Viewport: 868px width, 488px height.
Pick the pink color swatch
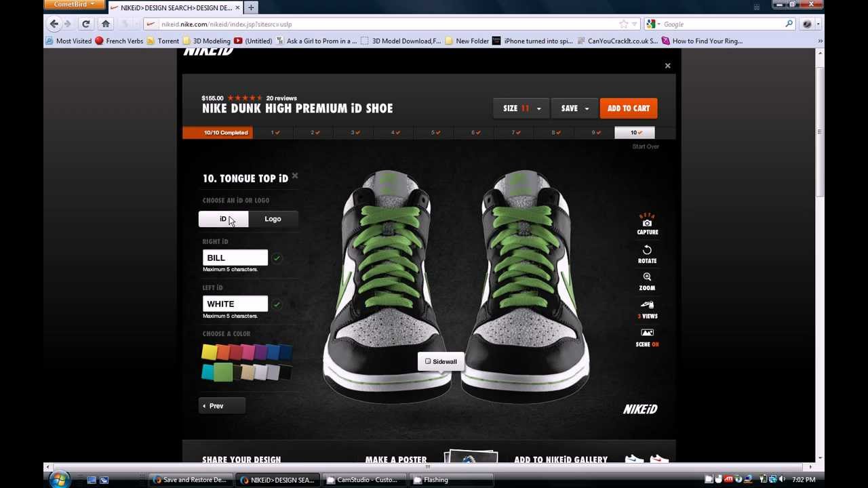pyautogui.click(x=248, y=352)
